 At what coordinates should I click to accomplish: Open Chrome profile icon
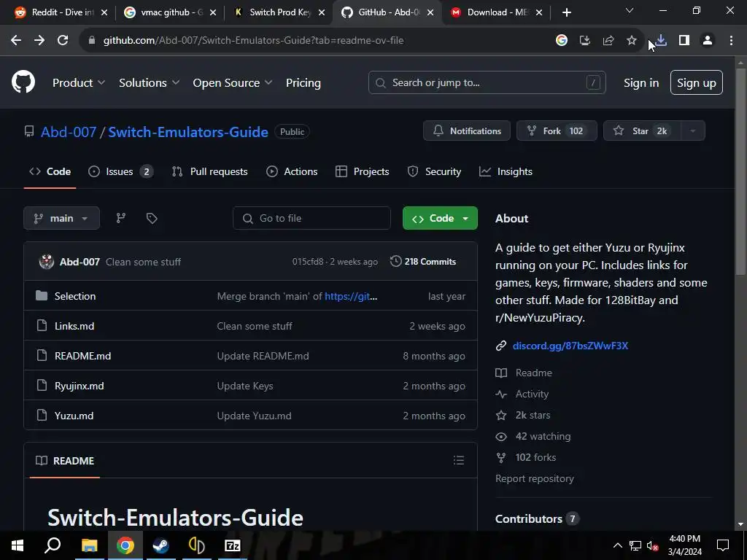(x=708, y=41)
